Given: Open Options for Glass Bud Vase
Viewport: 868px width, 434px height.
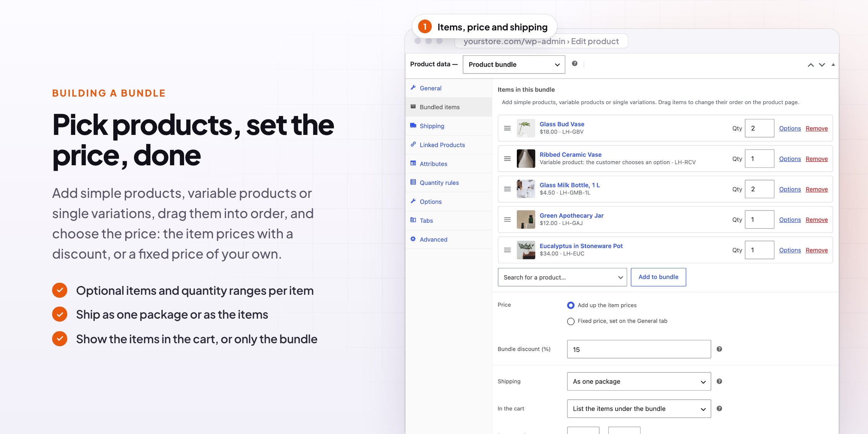Looking at the screenshot, I should tap(790, 128).
